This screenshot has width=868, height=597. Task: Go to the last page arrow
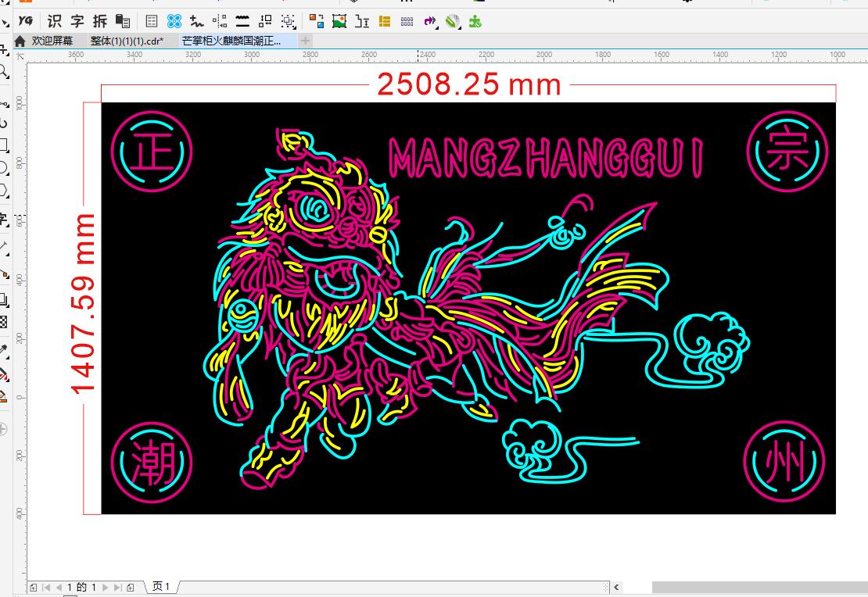pos(117,587)
